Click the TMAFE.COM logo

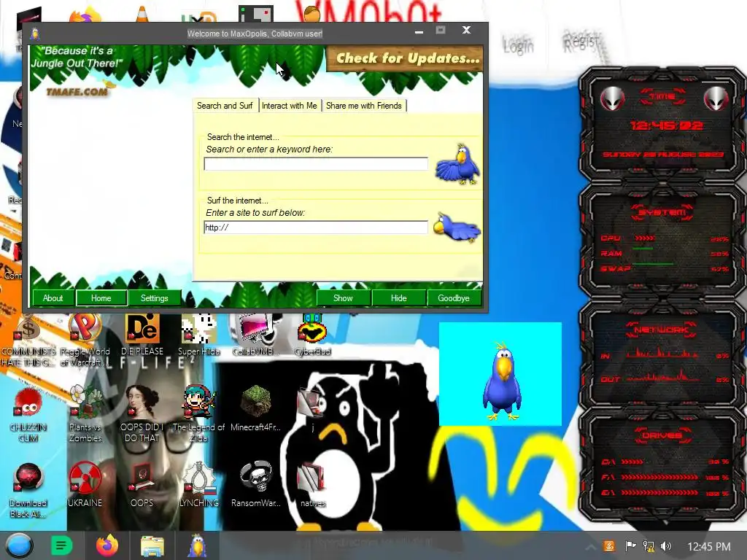(x=79, y=90)
